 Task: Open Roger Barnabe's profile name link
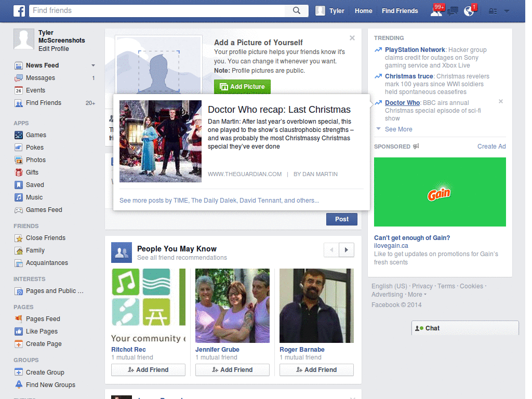coord(302,350)
